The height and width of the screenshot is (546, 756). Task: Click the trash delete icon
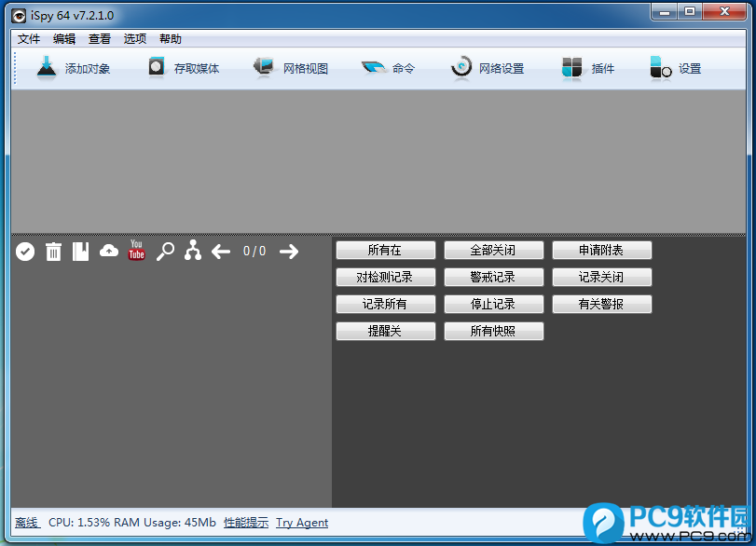tap(53, 252)
